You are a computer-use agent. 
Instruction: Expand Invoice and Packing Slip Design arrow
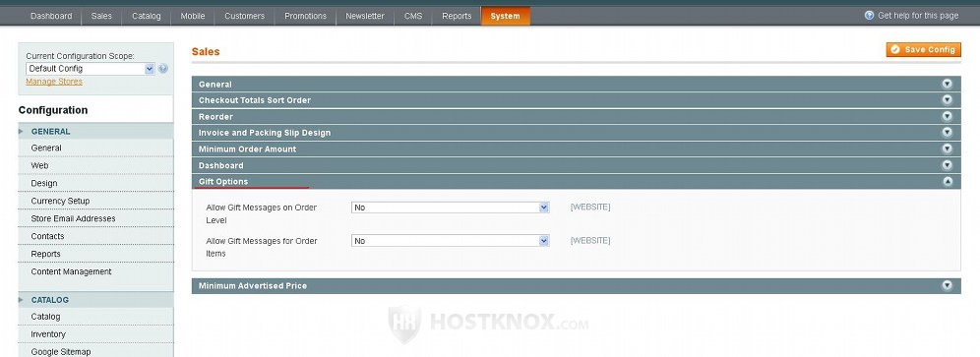tap(947, 133)
